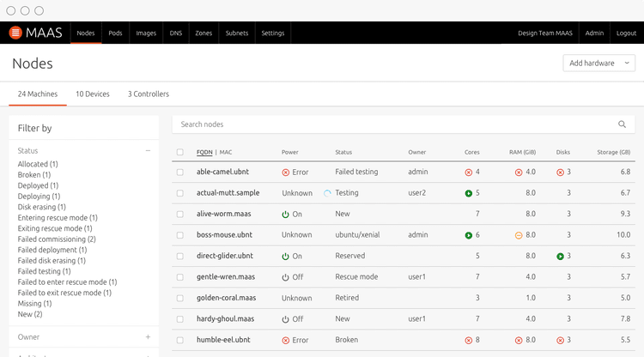The width and height of the screenshot is (644, 357).
Task: Switch column to MAC header
Action: coord(226,152)
